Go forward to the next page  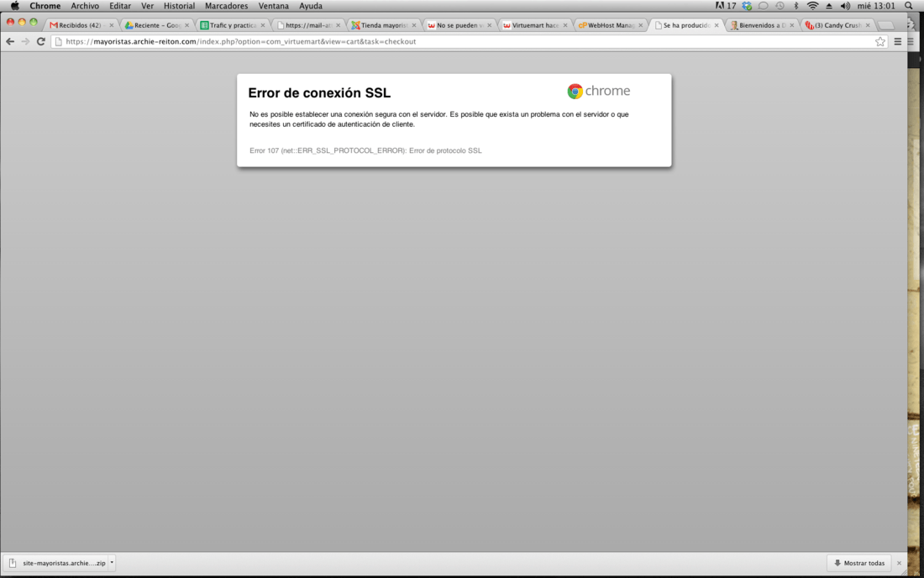pyautogui.click(x=24, y=42)
